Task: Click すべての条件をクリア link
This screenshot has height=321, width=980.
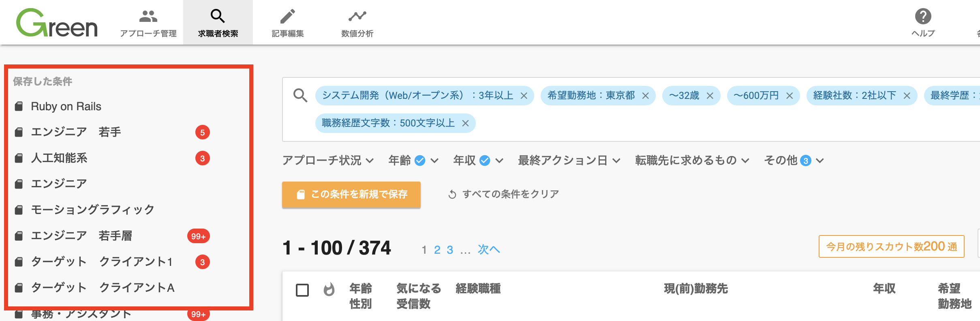Action: pos(503,194)
